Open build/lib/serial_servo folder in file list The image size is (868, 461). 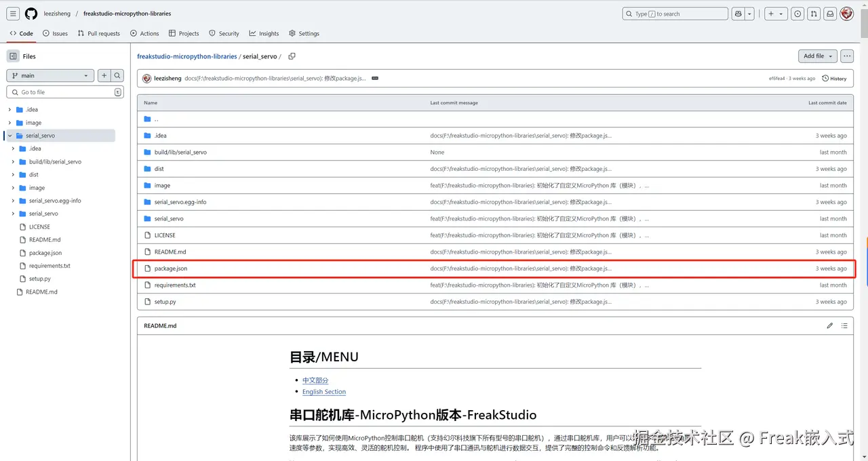(x=180, y=153)
